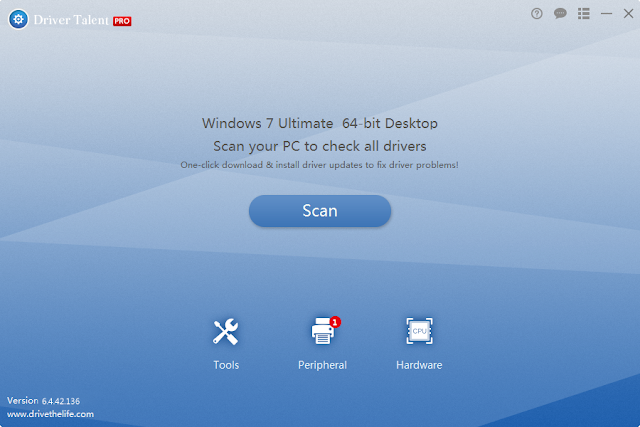Visit the www.drivethelife.com link
This screenshot has height=427, width=640.
pos(50,414)
